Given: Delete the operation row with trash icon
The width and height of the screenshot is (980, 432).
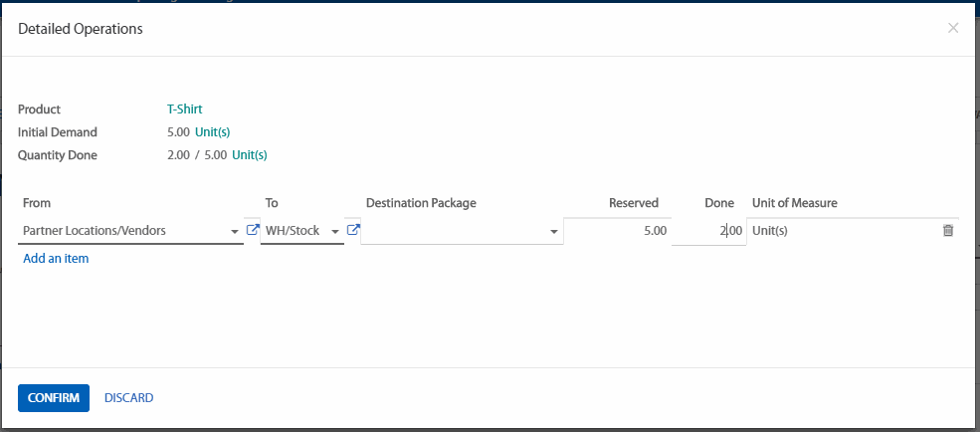Looking at the screenshot, I should click(x=947, y=231).
